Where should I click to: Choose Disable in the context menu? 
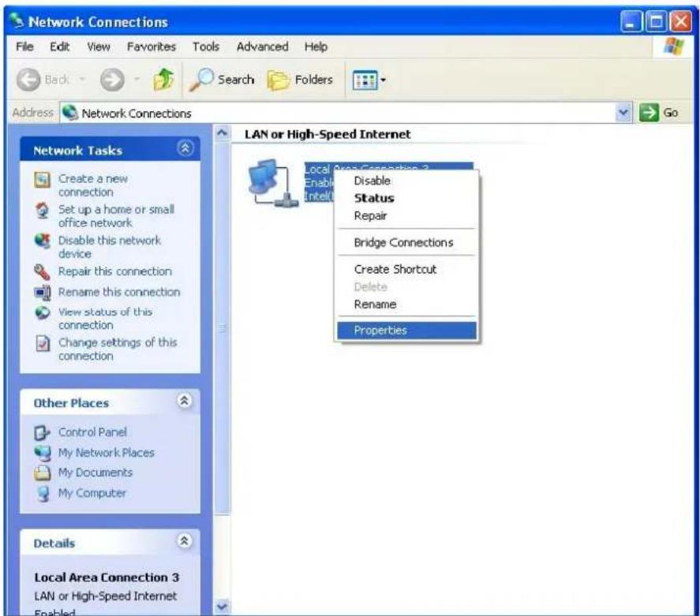[406, 181]
